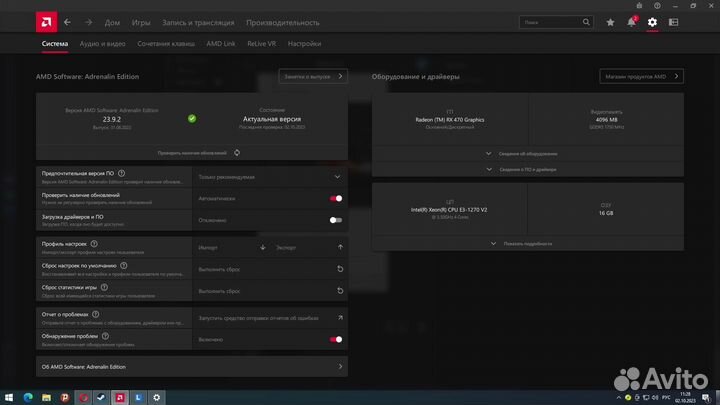The height and width of the screenshot is (405, 720).
Task: Open File Explorer from taskbar
Action: pos(46,398)
